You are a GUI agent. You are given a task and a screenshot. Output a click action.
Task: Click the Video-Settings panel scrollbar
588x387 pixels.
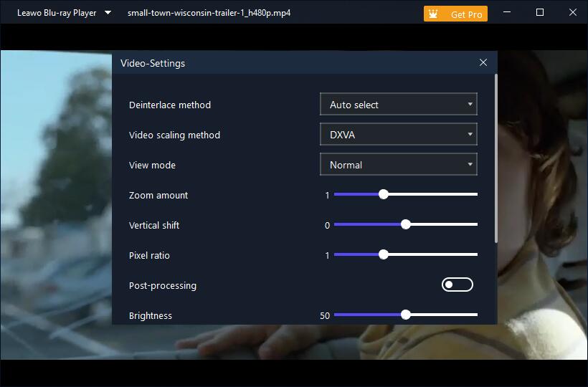(x=495, y=158)
